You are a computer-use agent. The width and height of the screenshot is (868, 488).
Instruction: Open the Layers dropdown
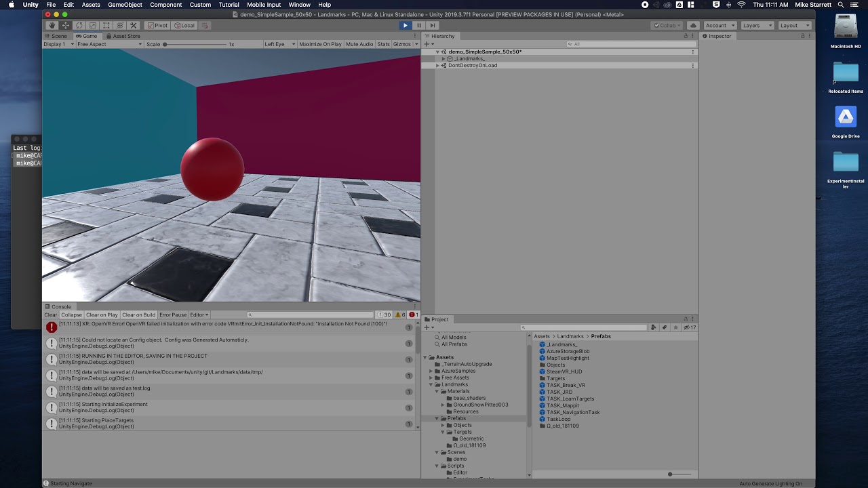click(x=757, y=25)
